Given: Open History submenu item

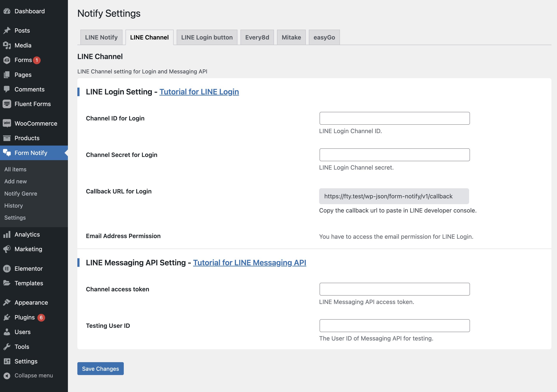Looking at the screenshot, I should pos(14,206).
